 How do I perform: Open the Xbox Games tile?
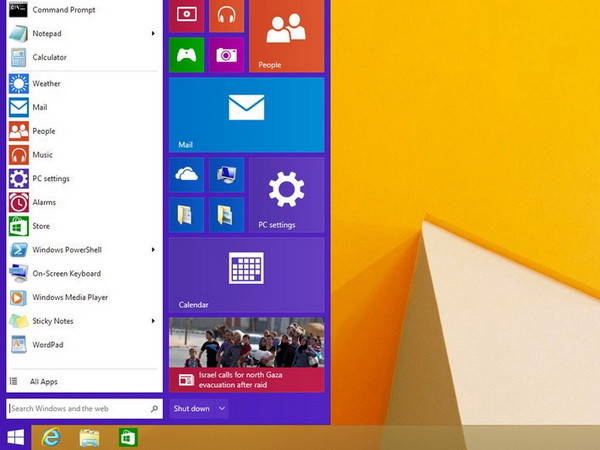coord(186,55)
